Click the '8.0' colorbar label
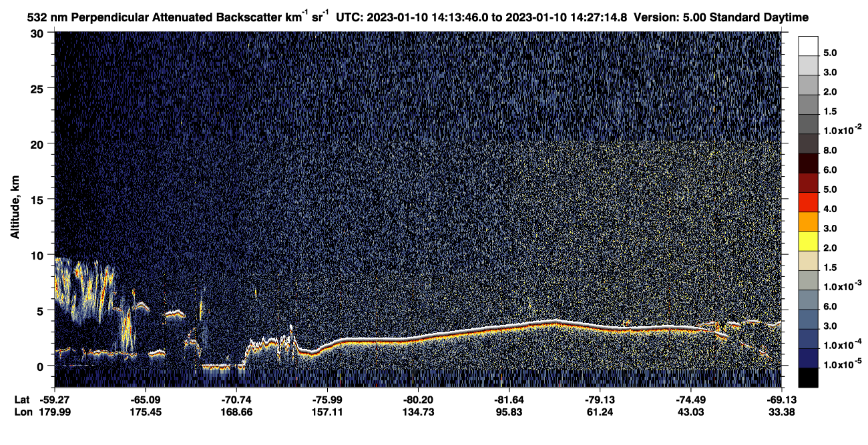The height and width of the screenshot is (445, 868). pos(831,151)
